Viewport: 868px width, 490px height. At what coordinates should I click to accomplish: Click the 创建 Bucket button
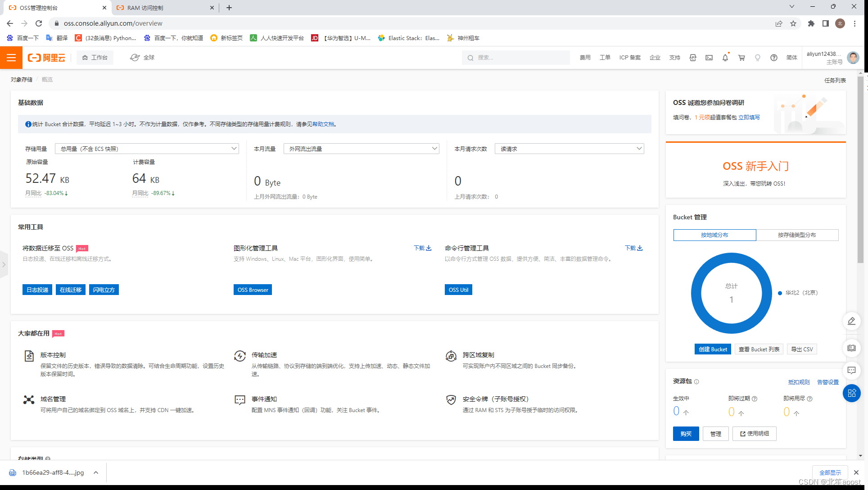point(713,349)
